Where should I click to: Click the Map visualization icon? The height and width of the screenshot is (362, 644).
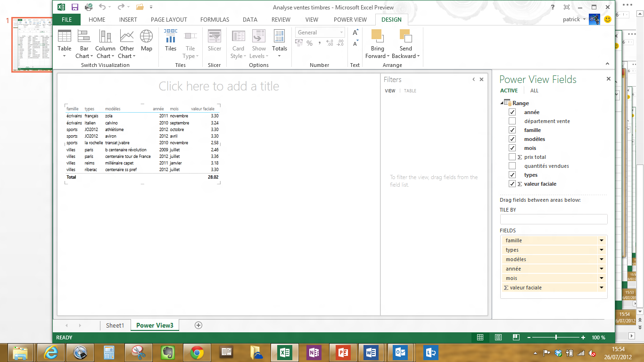pos(147,36)
